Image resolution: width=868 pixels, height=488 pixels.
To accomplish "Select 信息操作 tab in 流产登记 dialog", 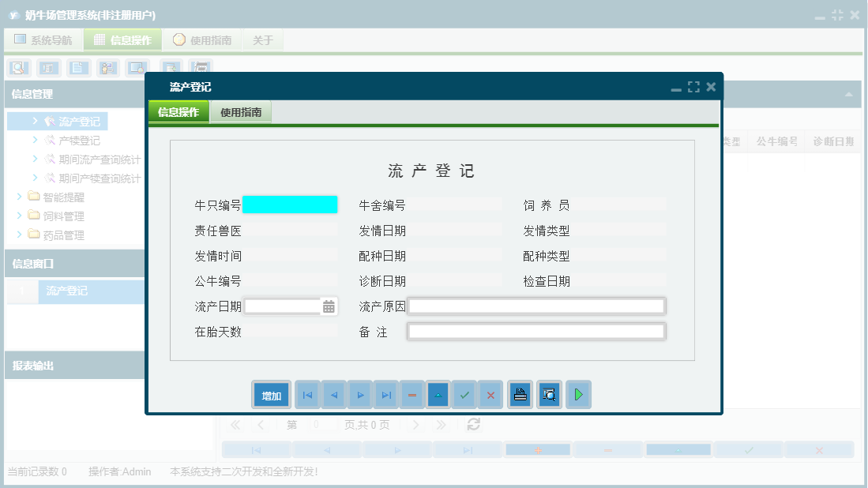I will click(x=178, y=112).
